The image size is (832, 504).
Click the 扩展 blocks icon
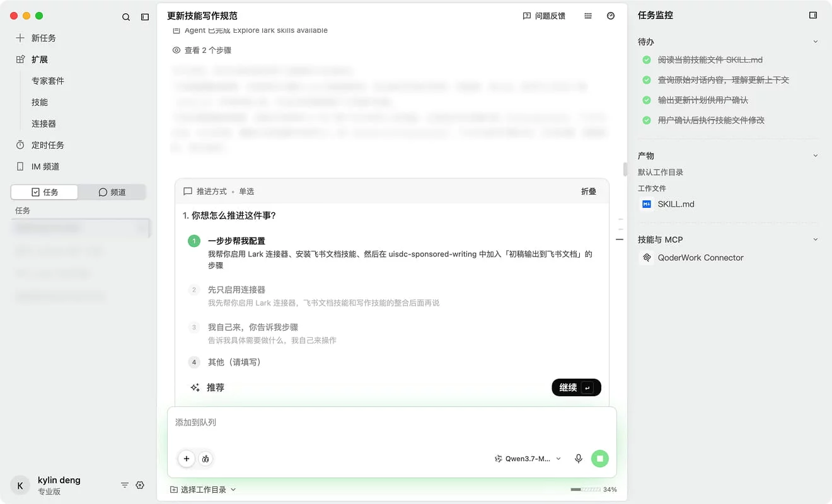(20, 59)
